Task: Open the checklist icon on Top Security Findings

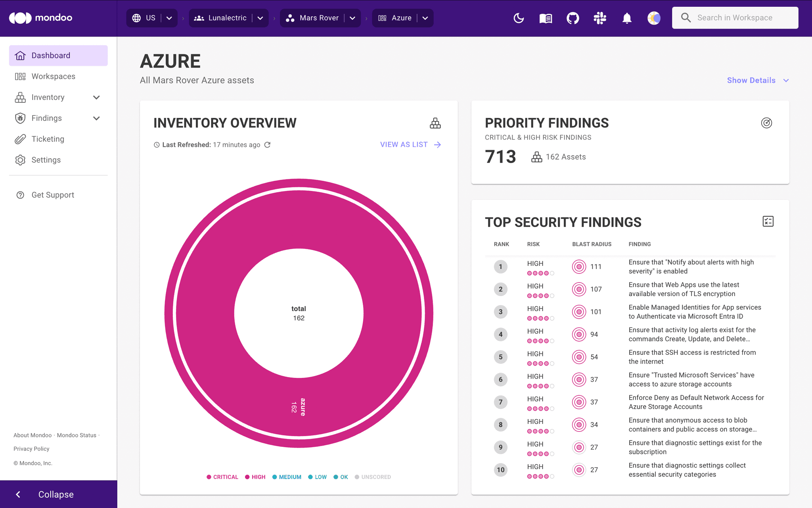Action: click(x=768, y=221)
